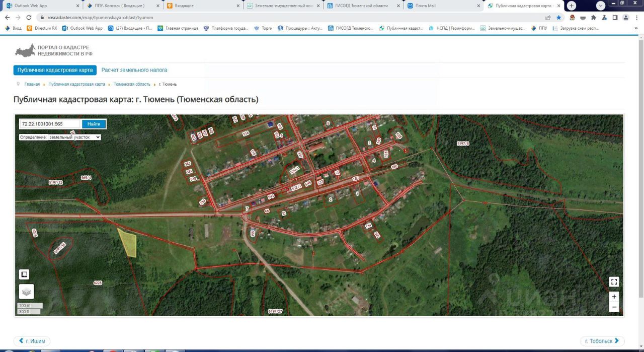Open the Outlook Web App bookmark
Screen dimensions: 644x352
83,28
